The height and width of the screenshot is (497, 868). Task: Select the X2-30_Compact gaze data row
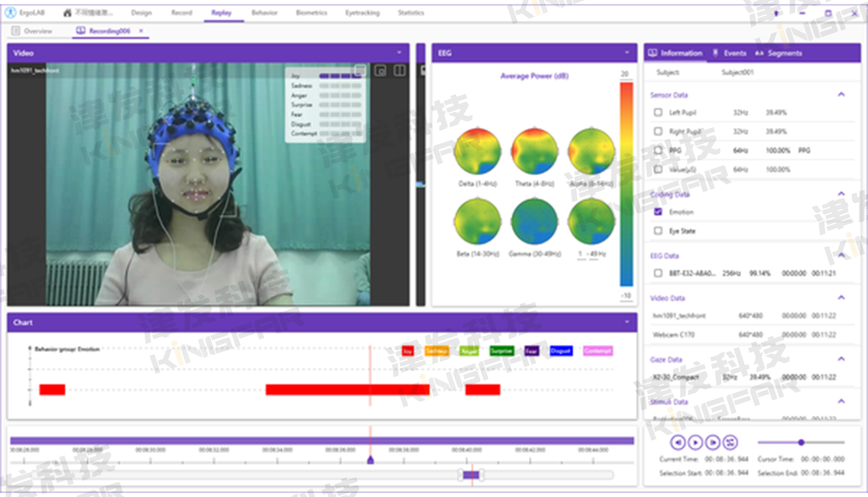coord(750,377)
